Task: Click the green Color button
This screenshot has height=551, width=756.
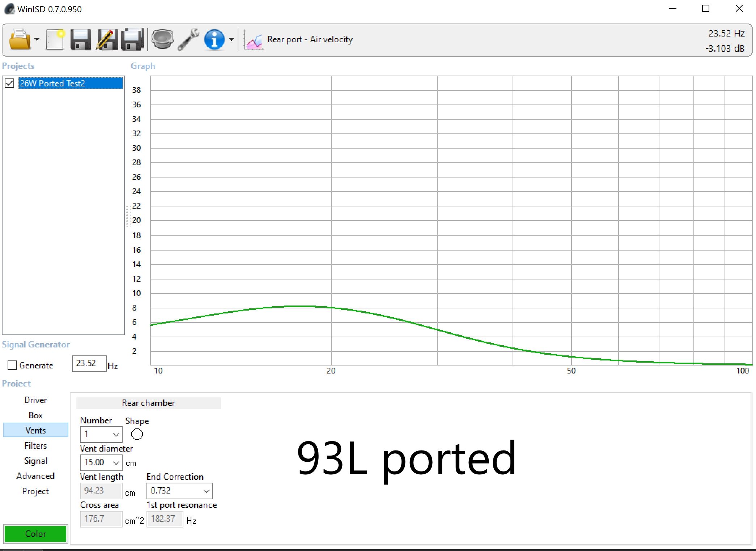Action: 35,534
